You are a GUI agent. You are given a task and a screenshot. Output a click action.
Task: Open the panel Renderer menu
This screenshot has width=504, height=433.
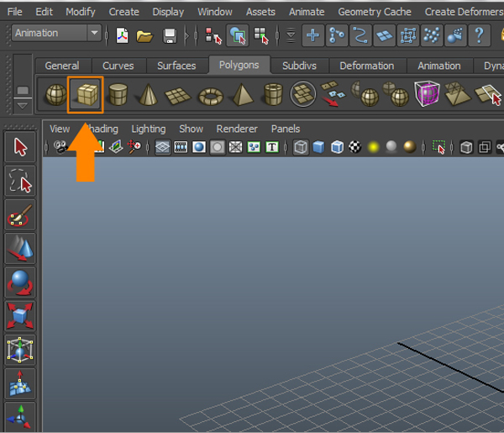[237, 129]
